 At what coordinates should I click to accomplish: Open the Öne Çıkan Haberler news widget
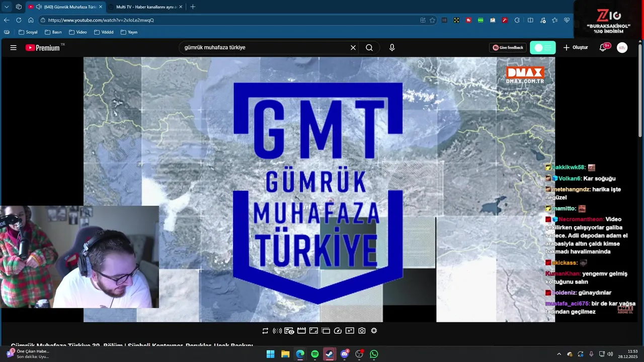(28, 354)
